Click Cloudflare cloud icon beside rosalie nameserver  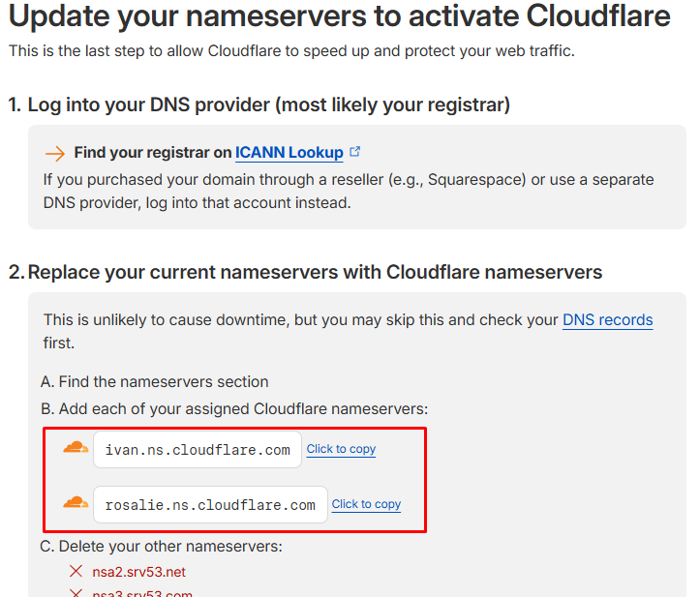click(75, 503)
